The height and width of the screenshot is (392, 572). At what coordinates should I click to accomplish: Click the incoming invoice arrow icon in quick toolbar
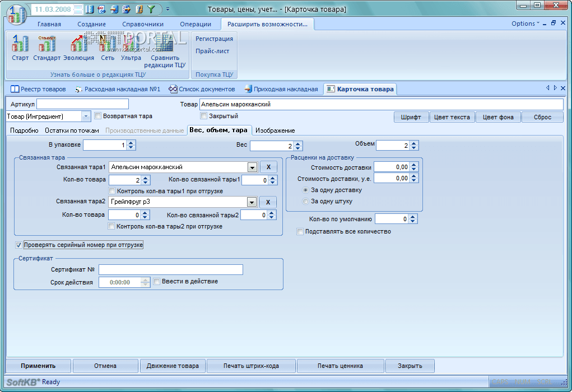[114, 10]
